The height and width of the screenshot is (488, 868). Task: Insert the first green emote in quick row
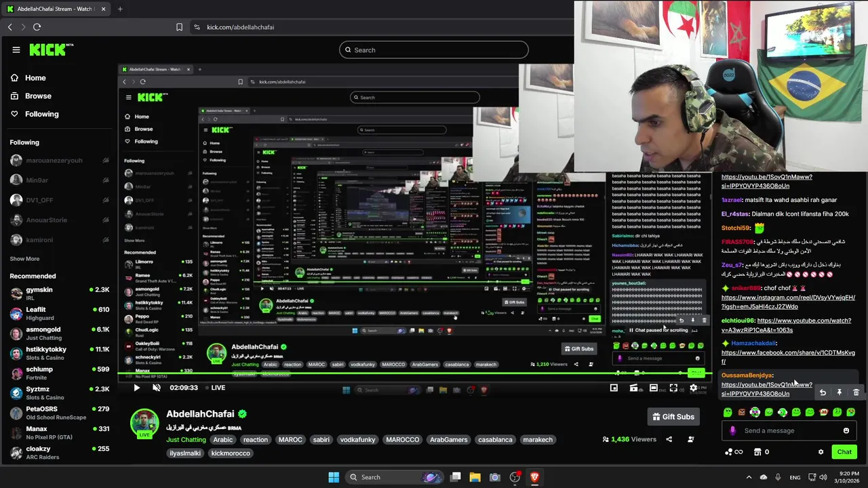click(x=728, y=412)
